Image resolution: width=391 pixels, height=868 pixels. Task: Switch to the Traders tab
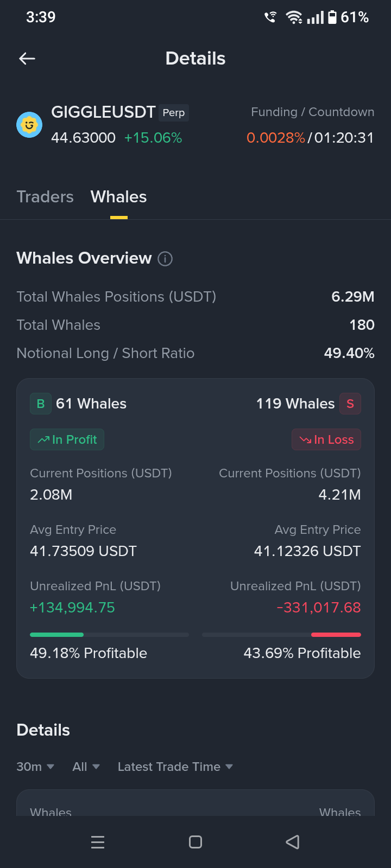point(45,197)
